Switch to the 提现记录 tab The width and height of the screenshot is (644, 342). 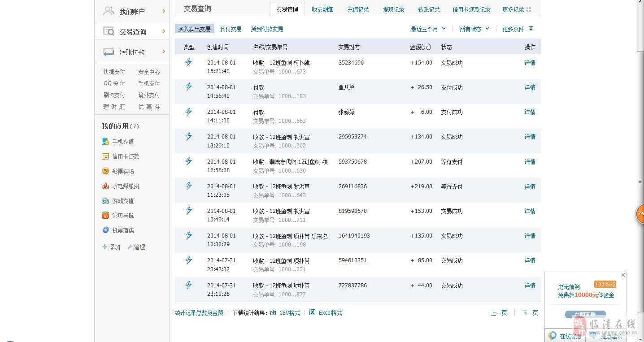tap(393, 9)
